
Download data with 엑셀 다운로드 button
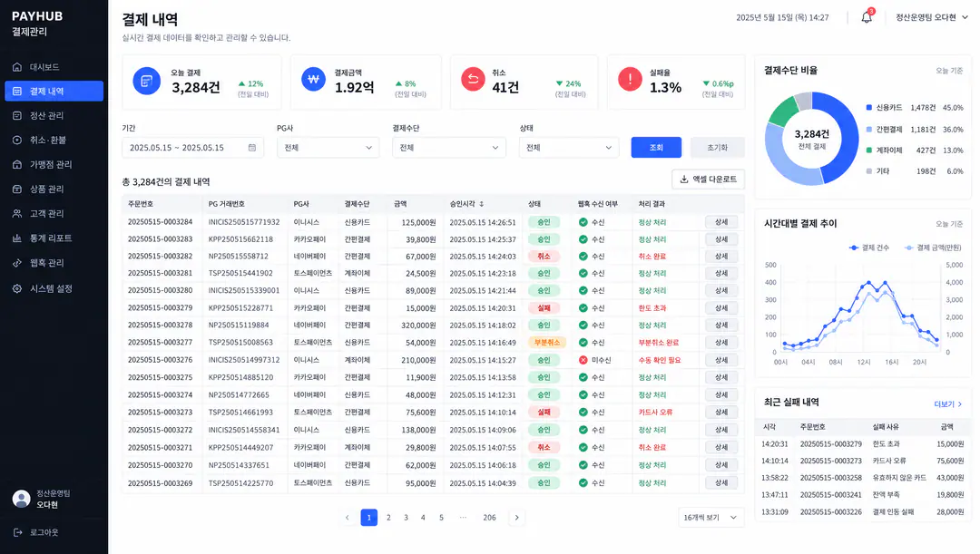pos(708,180)
